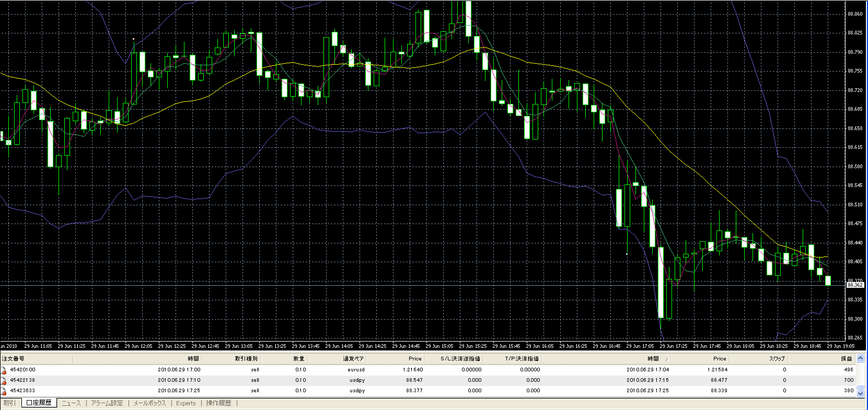The width and height of the screenshot is (868, 410).
Task: Click the open time 2010.06.29 17:10
Action: click(x=179, y=380)
